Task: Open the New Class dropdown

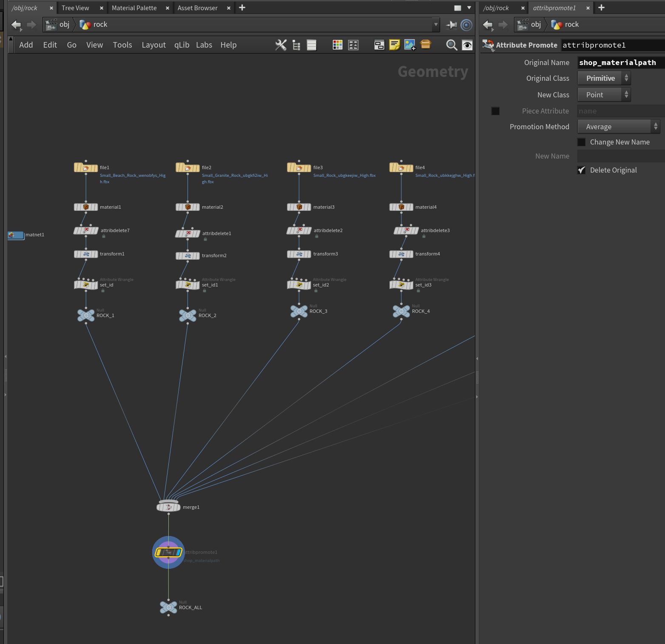Action: 604,95
